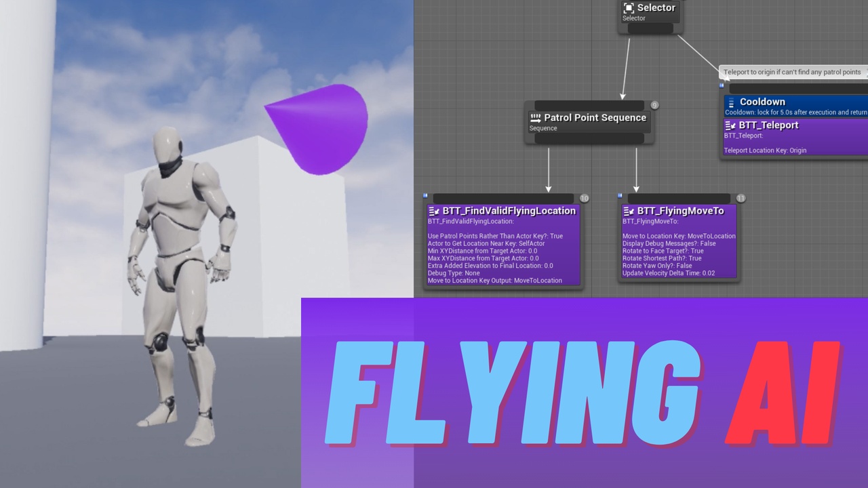
Task: Click 'Max XYDistance from Target Actor: 0.0'
Action: pyautogui.click(x=483, y=258)
